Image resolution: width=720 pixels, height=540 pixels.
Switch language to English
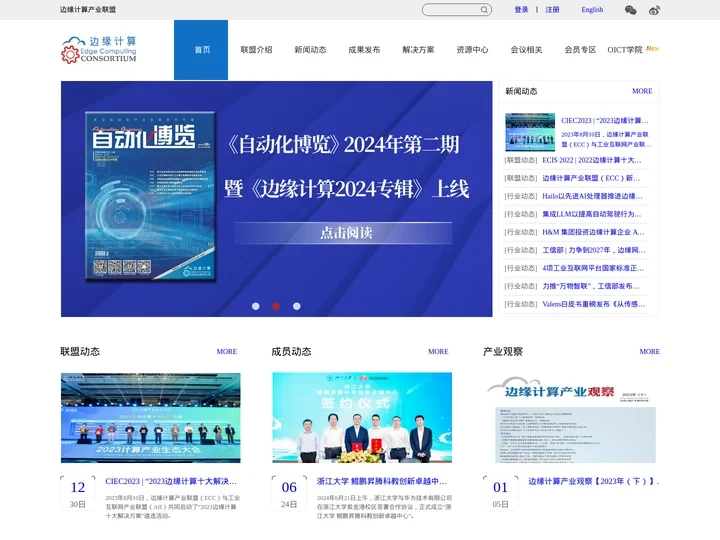coord(592,10)
